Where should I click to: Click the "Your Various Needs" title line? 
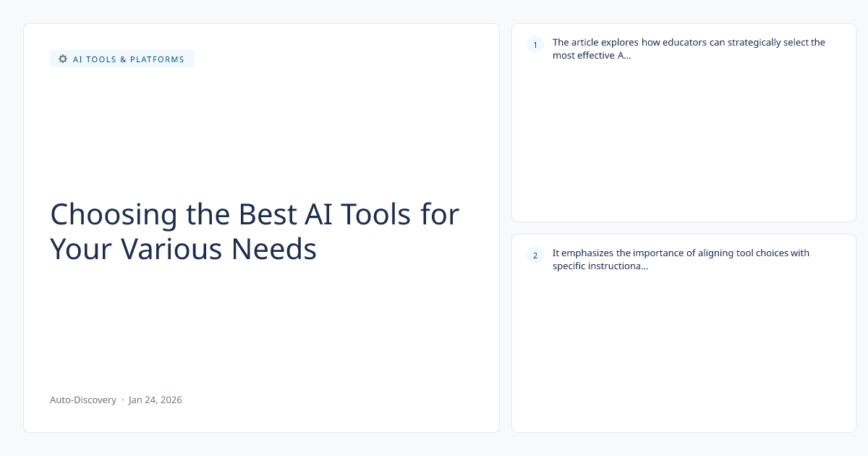183,249
